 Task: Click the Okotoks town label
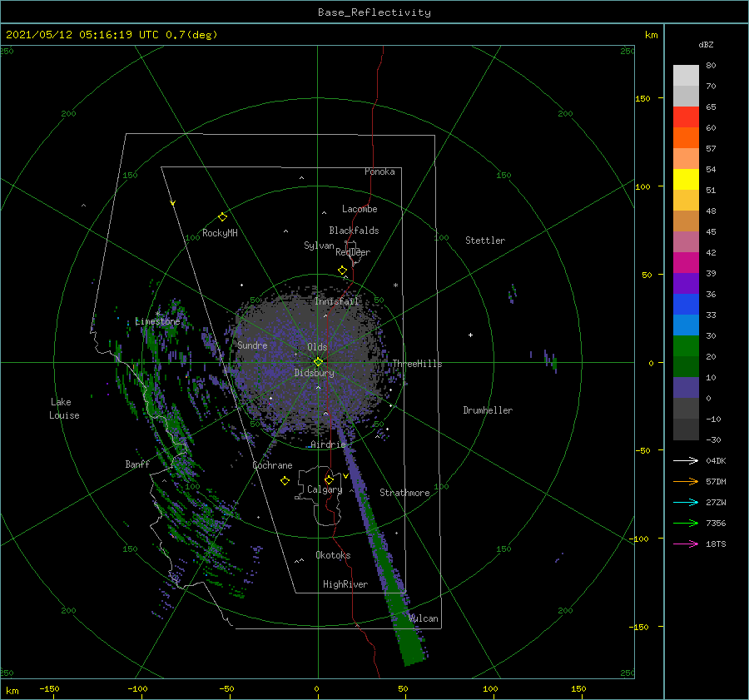333,555
